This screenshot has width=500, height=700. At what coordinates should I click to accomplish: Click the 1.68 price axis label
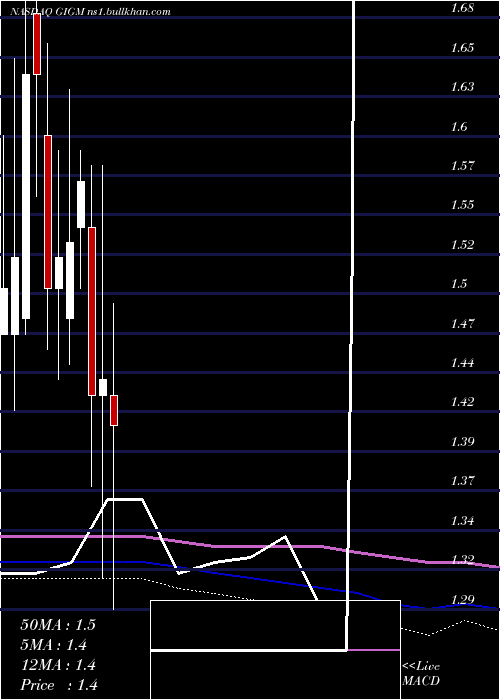click(x=462, y=8)
